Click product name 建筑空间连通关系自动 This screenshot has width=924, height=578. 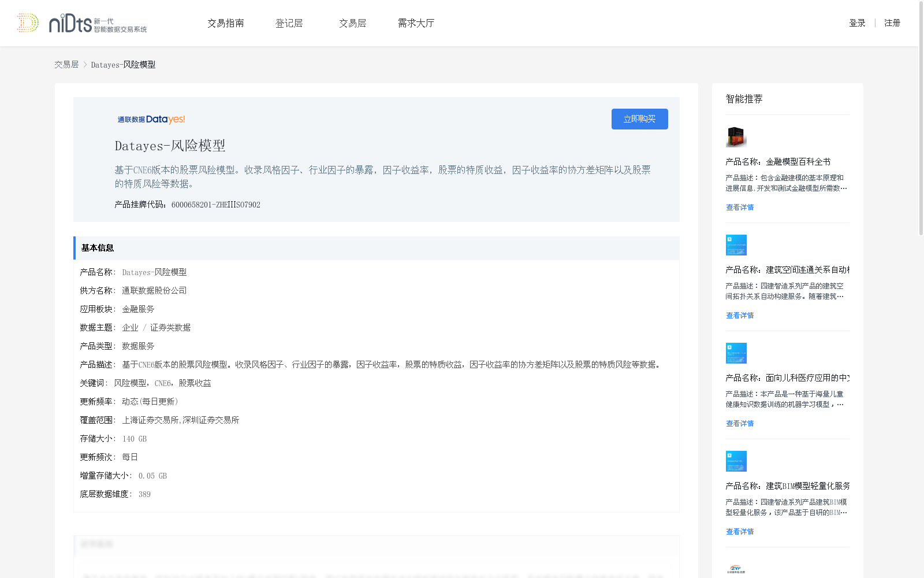tap(807, 270)
